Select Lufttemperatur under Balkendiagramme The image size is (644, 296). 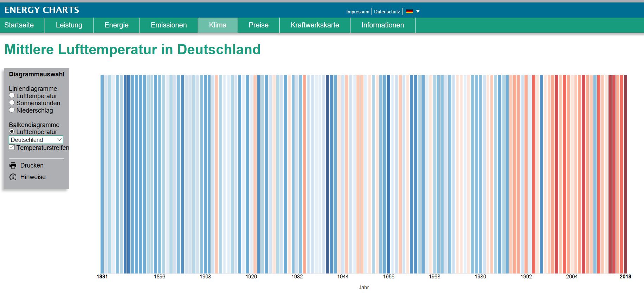[12, 132]
